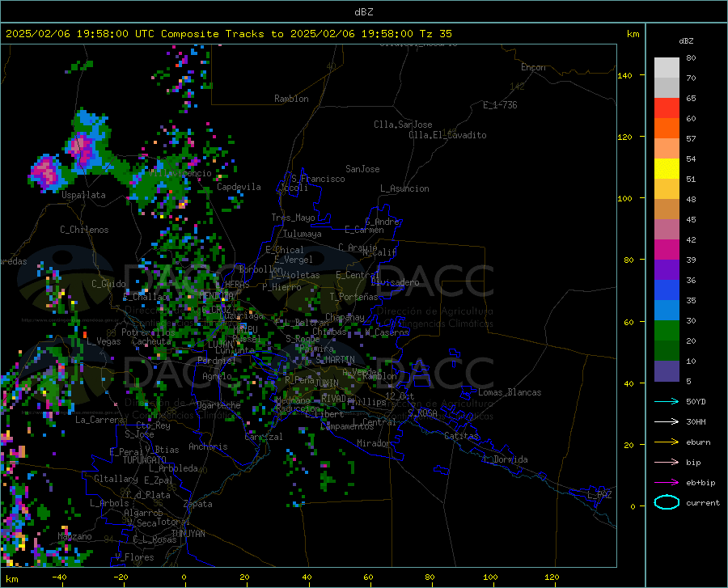
Task: Click the L_Asuncion map label
Action: (x=404, y=188)
